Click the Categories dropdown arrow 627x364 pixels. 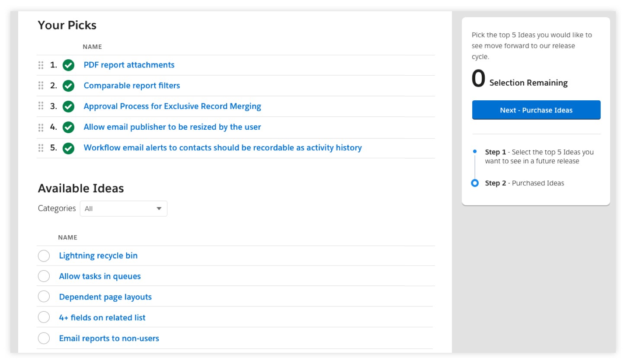point(159,209)
